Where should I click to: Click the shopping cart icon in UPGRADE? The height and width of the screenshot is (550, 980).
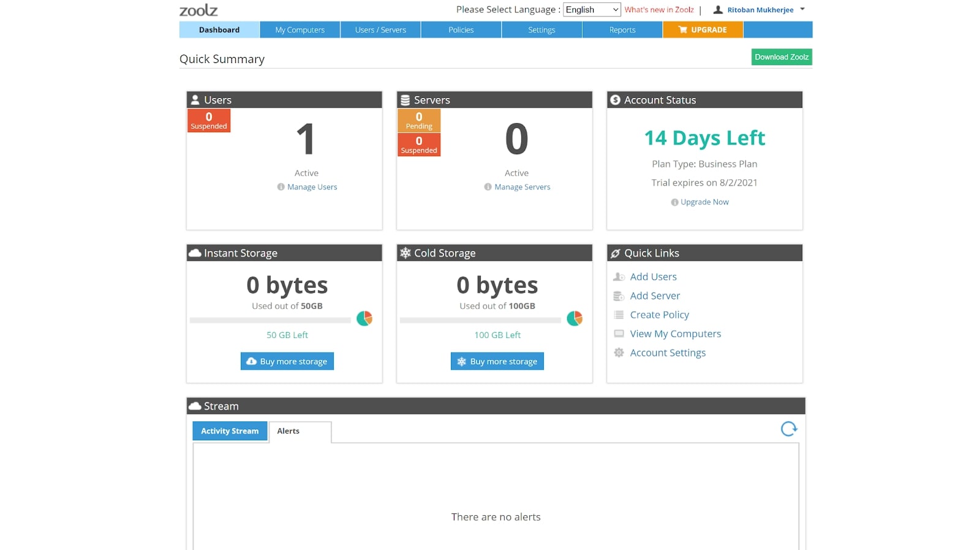tap(683, 29)
